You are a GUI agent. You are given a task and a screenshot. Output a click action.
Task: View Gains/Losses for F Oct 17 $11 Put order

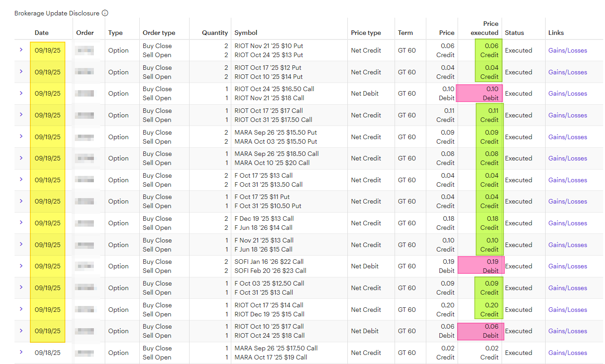567,201
